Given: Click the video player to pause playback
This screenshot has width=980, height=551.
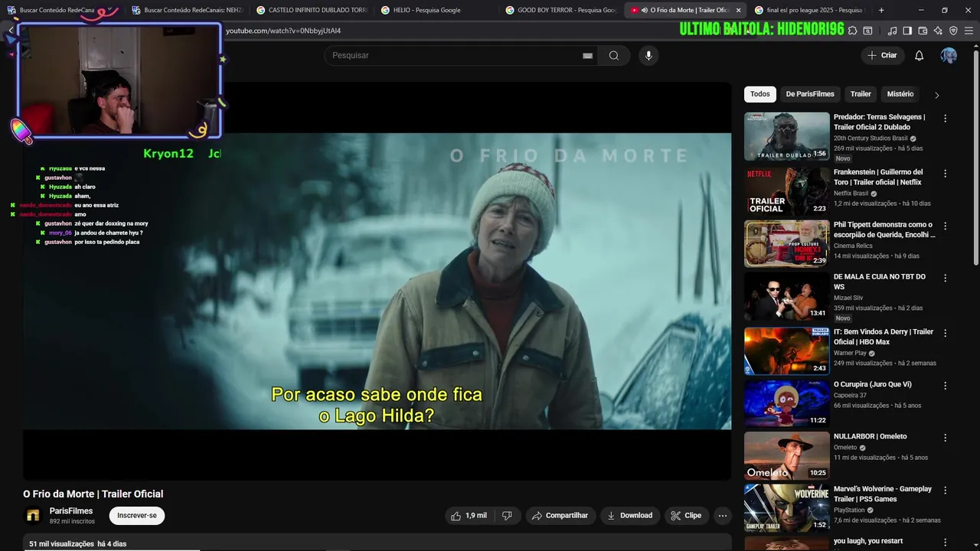Looking at the screenshot, I should (x=377, y=281).
